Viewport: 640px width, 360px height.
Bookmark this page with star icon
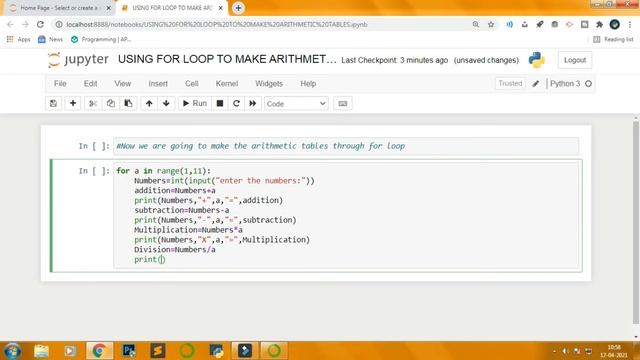(x=491, y=24)
